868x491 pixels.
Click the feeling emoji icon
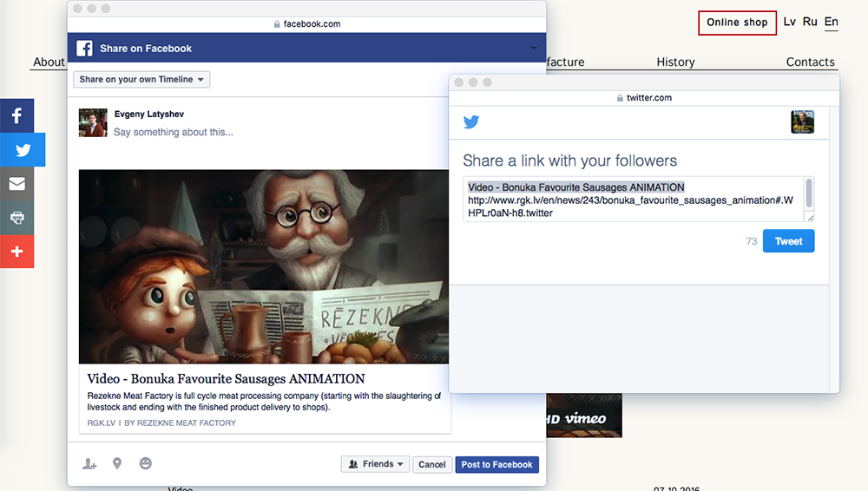(146, 463)
